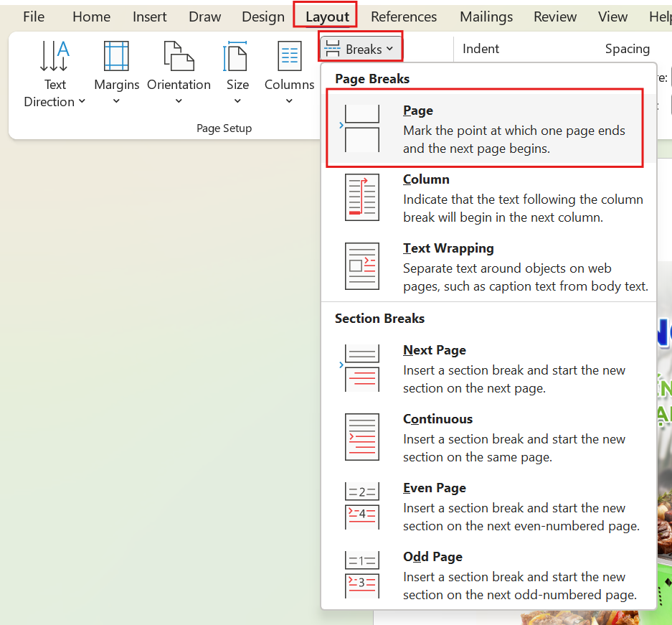Switch to the Layout tab
Screen dimensions: 672x625
click(328, 17)
